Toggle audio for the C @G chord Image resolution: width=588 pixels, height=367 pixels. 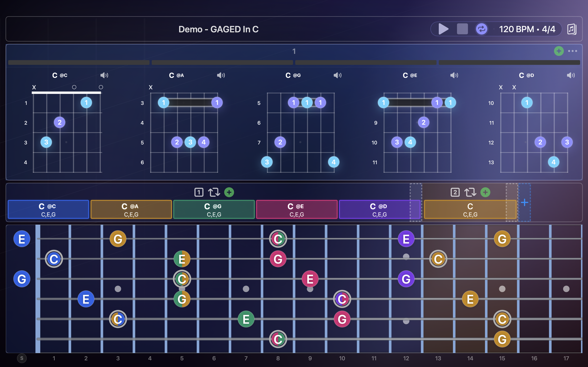337,75
